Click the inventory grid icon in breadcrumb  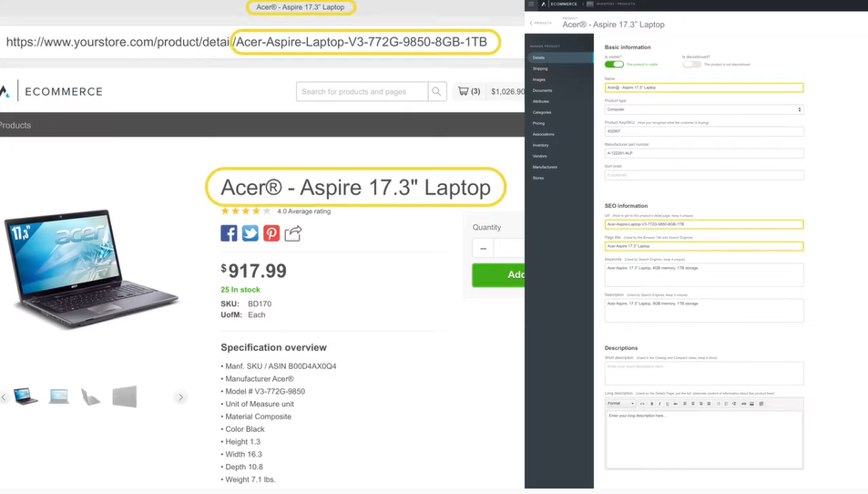click(x=590, y=4)
